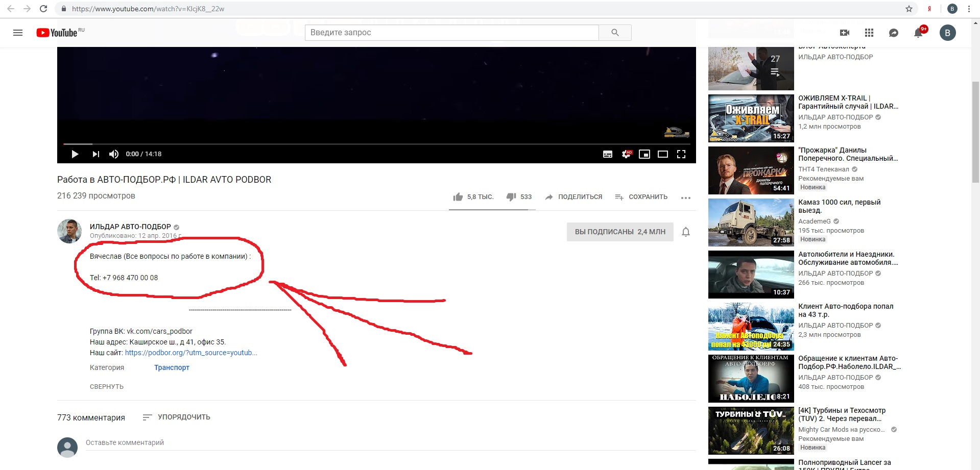The width and height of the screenshot is (980, 470).
Task: Toggle theater mode
Action: click(x=663, y=154)
